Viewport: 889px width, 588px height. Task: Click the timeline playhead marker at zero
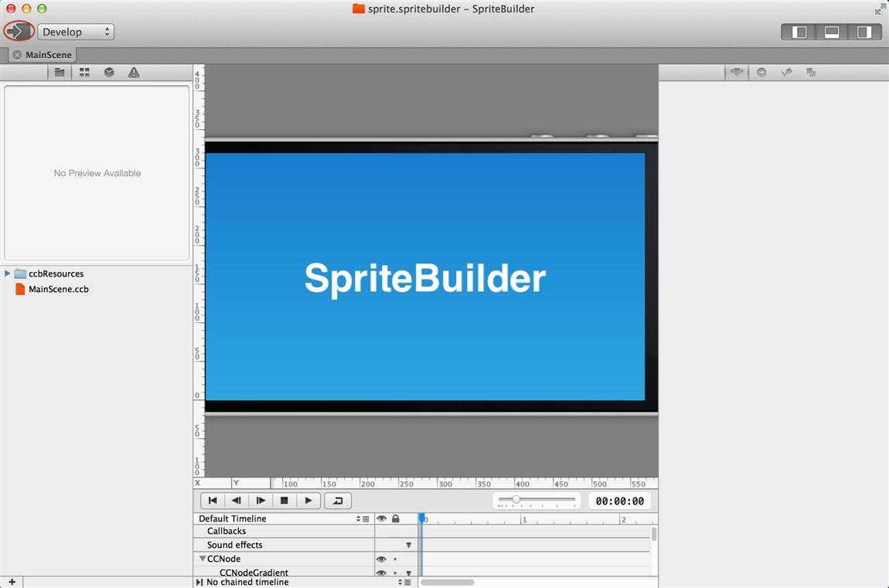[x=422, y=518]
